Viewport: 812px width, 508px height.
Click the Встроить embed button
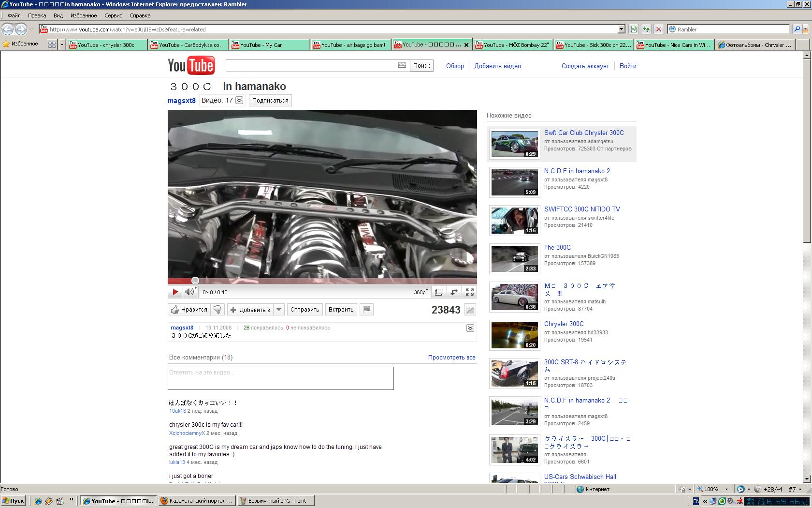(x=341, y=310)
